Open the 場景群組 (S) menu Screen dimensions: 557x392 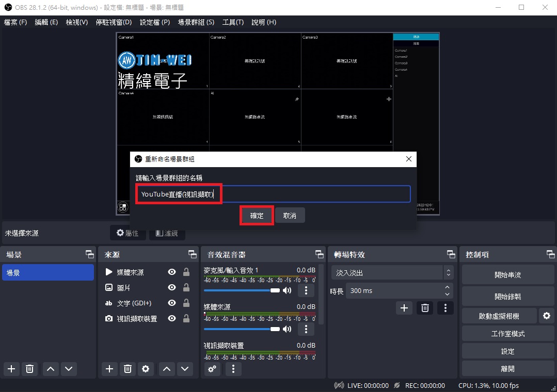pyautogui.click(x=196, y=22)
